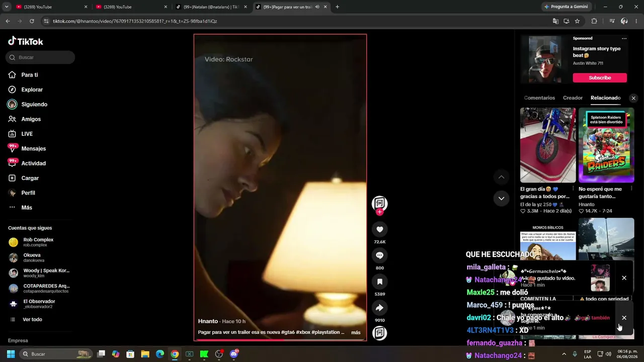This screenshot has height=362, width=644.
Task: Save the video with the bookmark icon
Action: (x=380, y=282)
